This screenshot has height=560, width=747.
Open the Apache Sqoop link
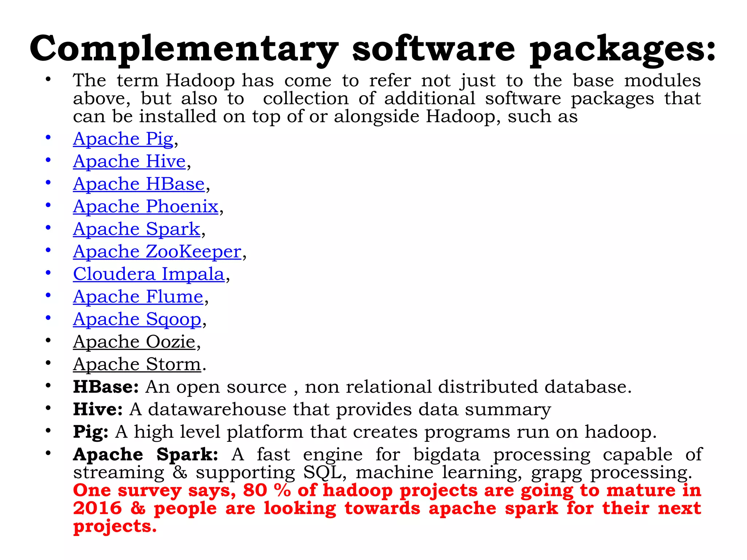(137, 320)
